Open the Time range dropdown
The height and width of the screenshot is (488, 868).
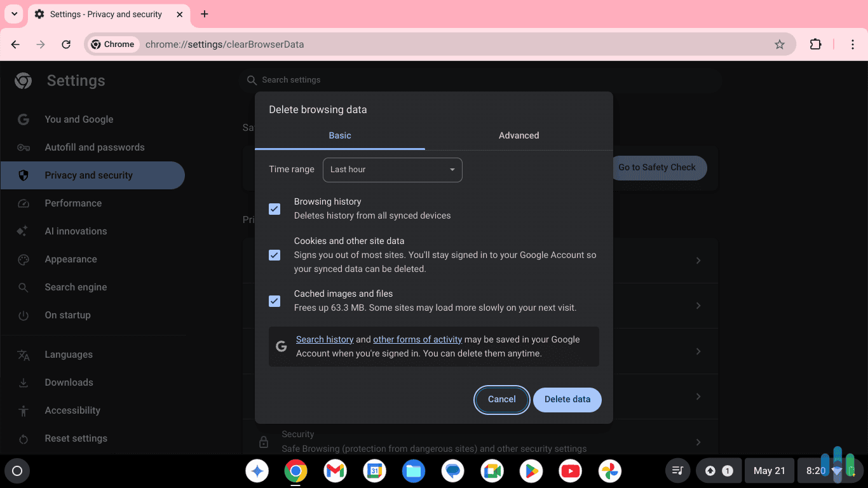(392, 170)
